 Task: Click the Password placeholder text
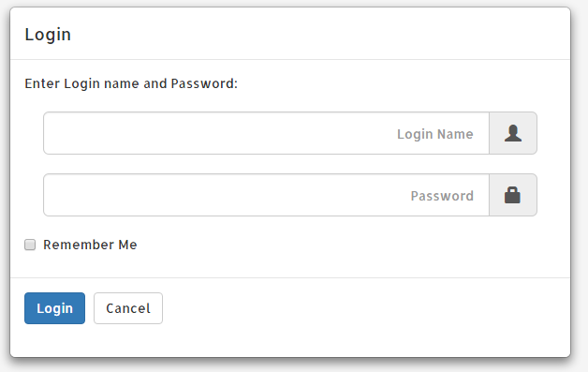click(x=442, y=196)
